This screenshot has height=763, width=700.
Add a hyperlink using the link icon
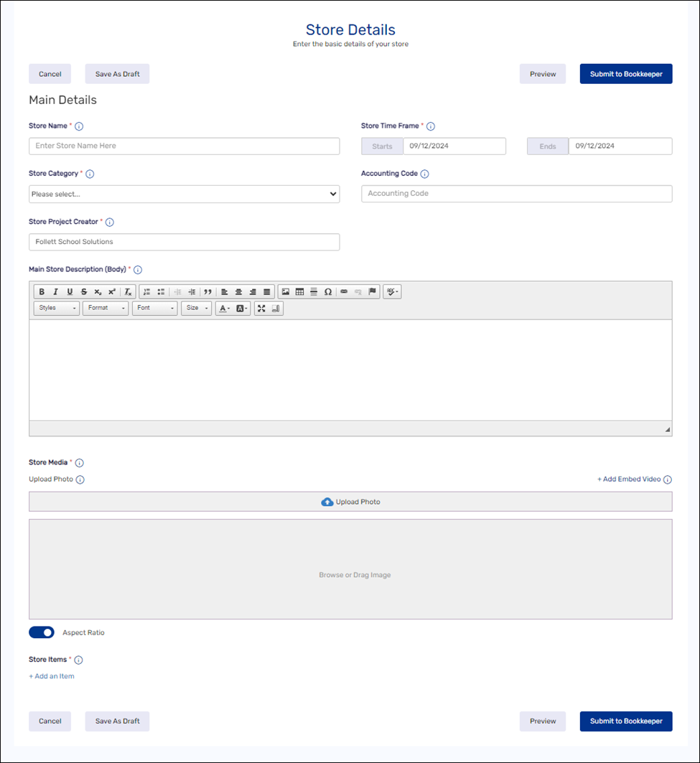click(344, 292)
